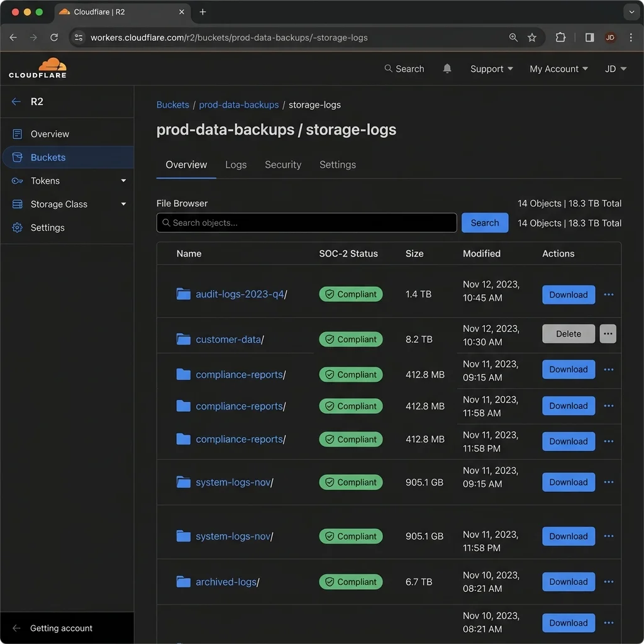
Task: Open the Support dropdown
Action: point(491,69)
